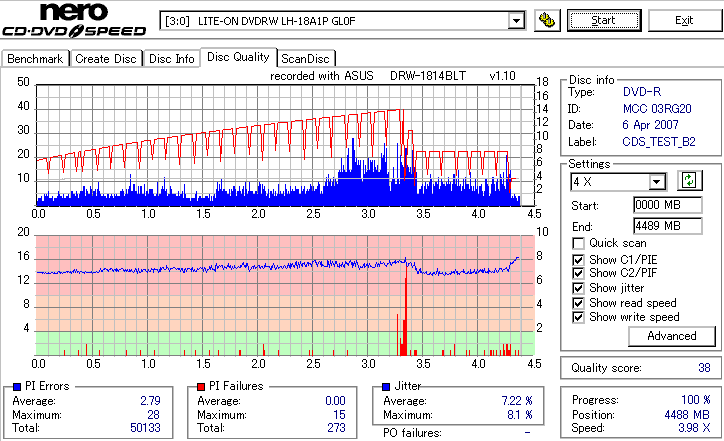Click the green refresh icon in Settings

[x=689, y=181]
